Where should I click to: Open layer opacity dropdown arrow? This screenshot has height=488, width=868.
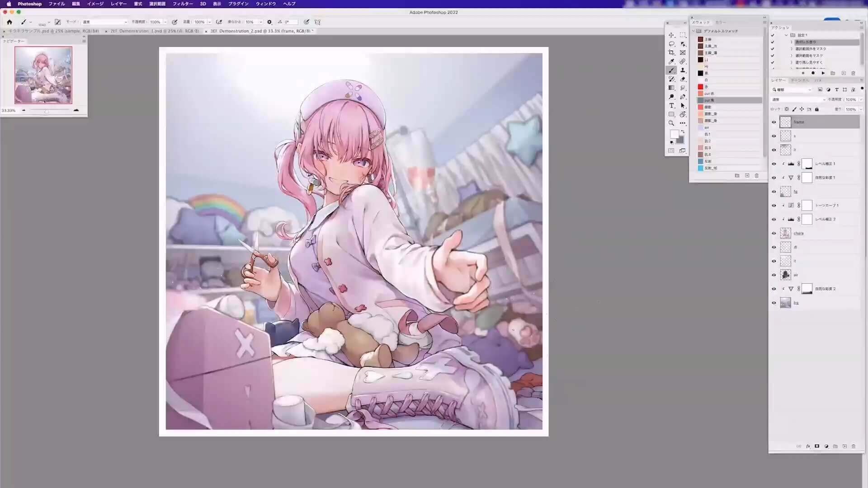pos(860,99)
